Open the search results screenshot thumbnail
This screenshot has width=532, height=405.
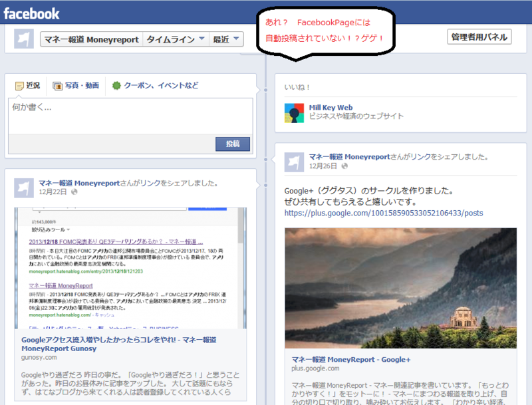pos(130,268)
